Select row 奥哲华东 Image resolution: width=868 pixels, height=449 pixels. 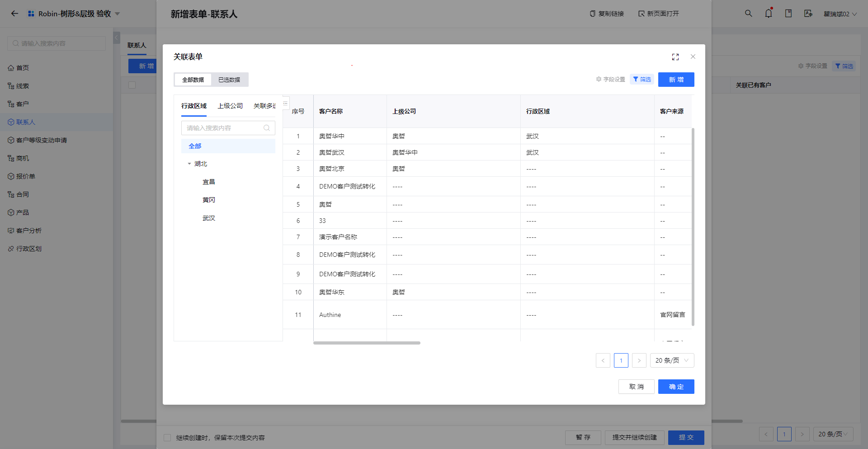(x=487, y=292)
